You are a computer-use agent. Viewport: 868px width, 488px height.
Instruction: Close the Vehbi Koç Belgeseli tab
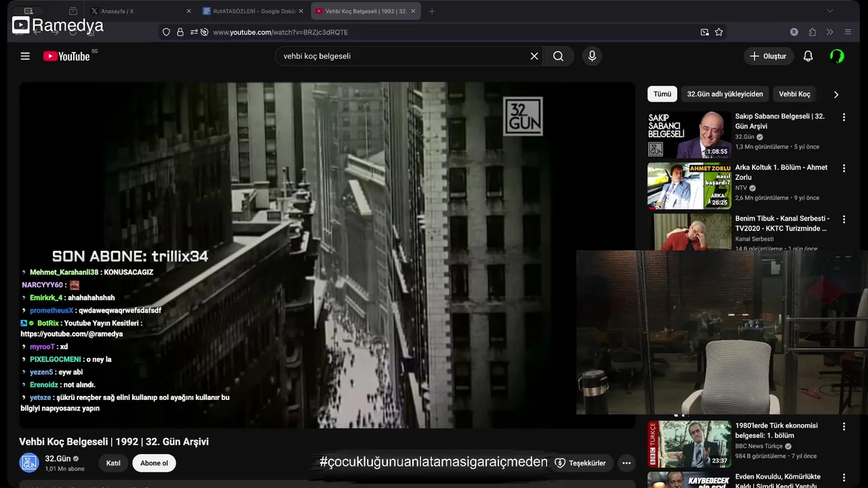pos(413,11)
